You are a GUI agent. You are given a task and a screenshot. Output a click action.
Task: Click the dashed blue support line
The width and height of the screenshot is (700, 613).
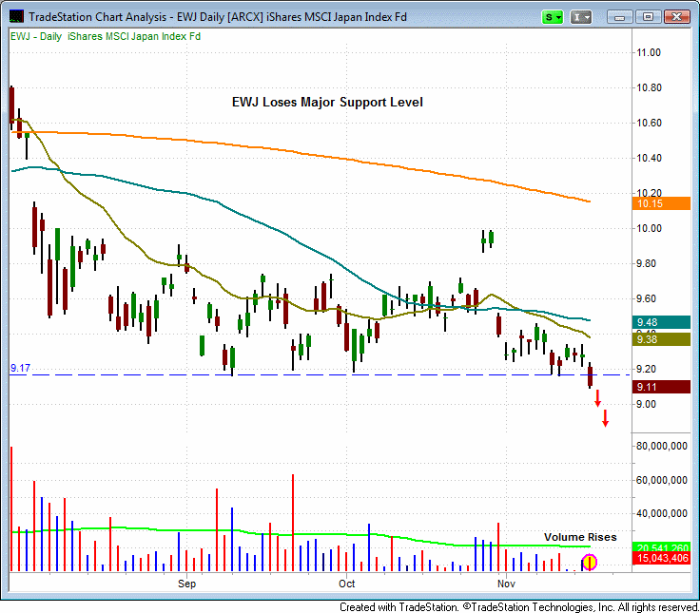pos(320,375)
